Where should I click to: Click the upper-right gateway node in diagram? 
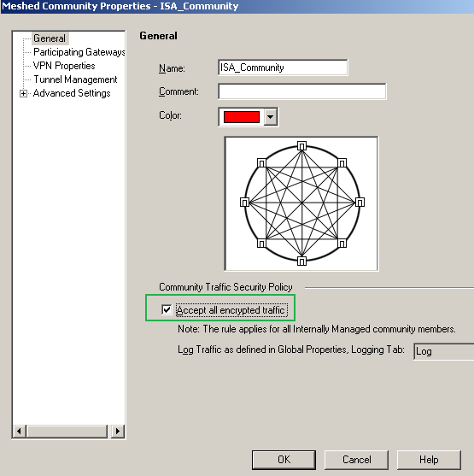tap(342, 162)
